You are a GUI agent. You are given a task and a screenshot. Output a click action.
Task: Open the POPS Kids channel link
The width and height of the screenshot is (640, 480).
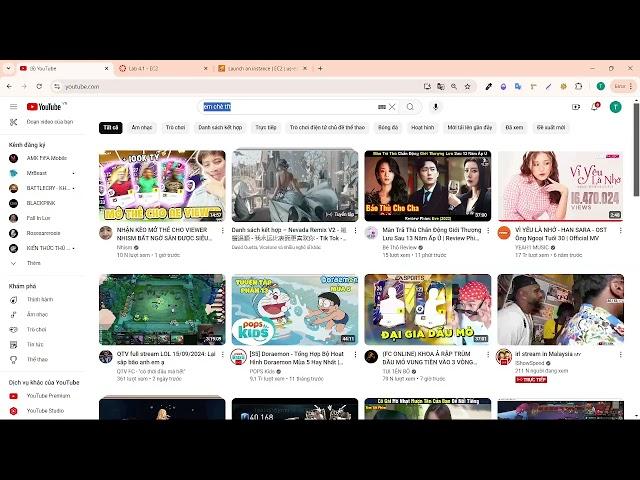point(262,371)
